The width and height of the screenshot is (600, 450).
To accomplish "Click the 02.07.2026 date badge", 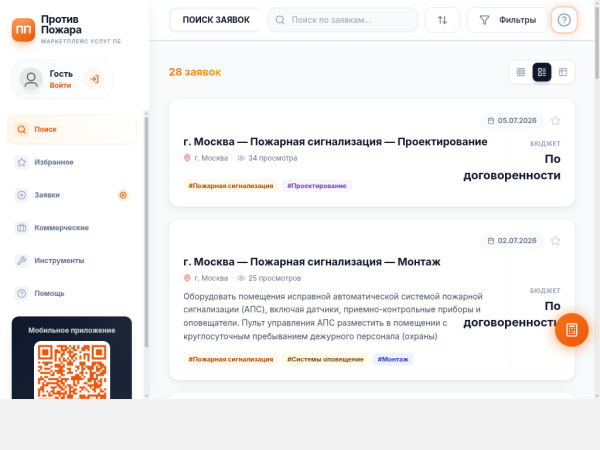I will click(x=512, y=241).
